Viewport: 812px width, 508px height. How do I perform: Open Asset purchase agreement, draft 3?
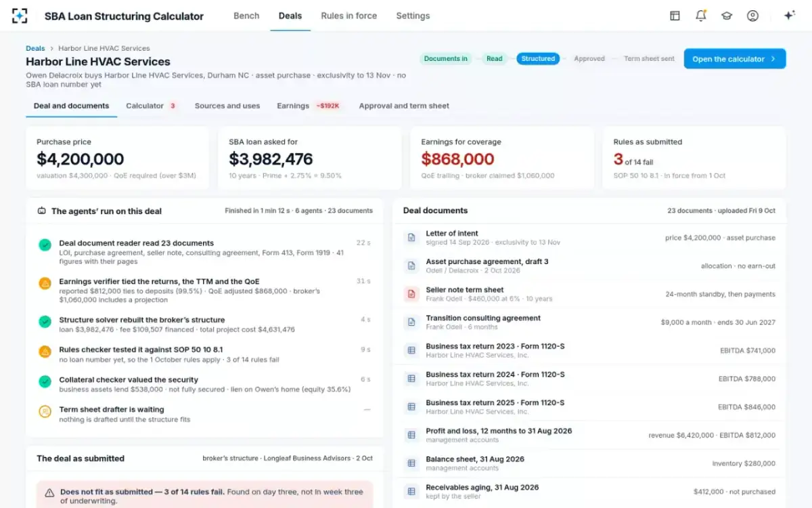tap(589, 266)
